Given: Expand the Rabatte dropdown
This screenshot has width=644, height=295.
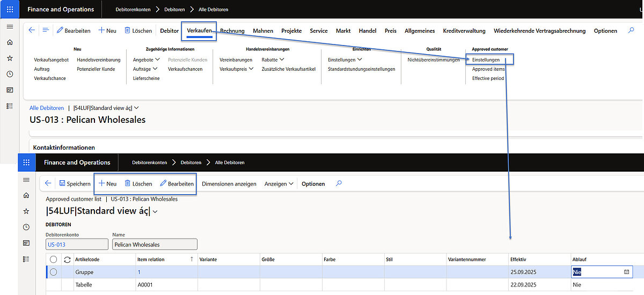Looking at the screenshot, I should point(273,60).
